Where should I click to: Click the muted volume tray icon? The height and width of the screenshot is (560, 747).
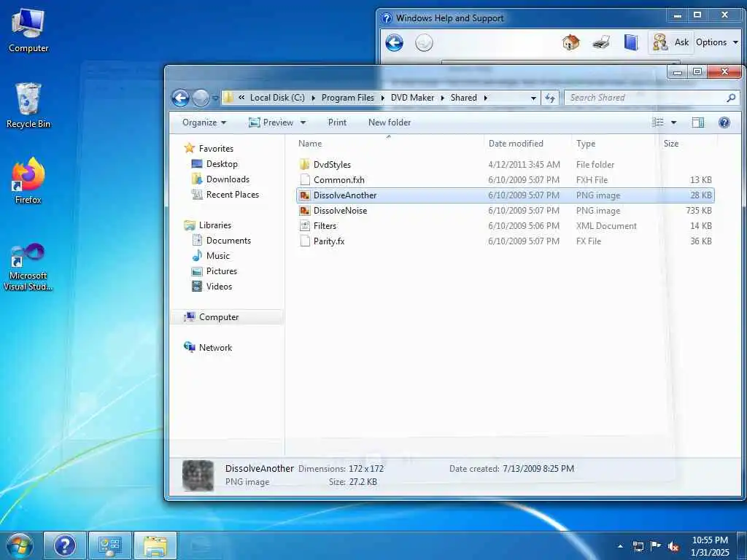673,546
